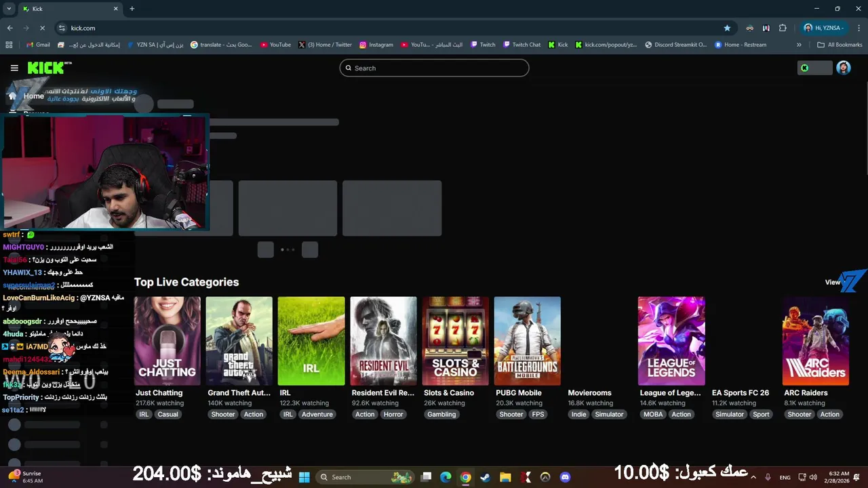868x488 pixels.
Task: Select Gambling tag under Slots & Casino
Action: tap(441, 414)
